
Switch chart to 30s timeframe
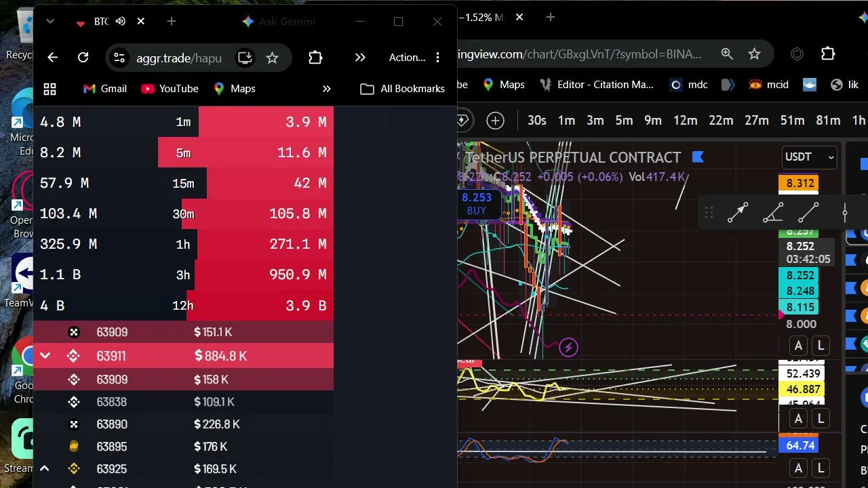(x=537, y=121)
